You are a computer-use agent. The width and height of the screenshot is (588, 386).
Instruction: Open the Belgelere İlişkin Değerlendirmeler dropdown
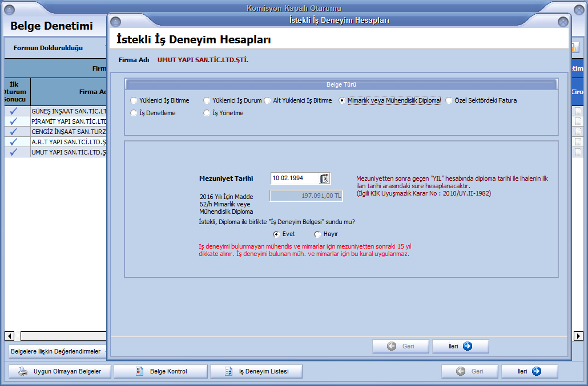pos(57,351)
